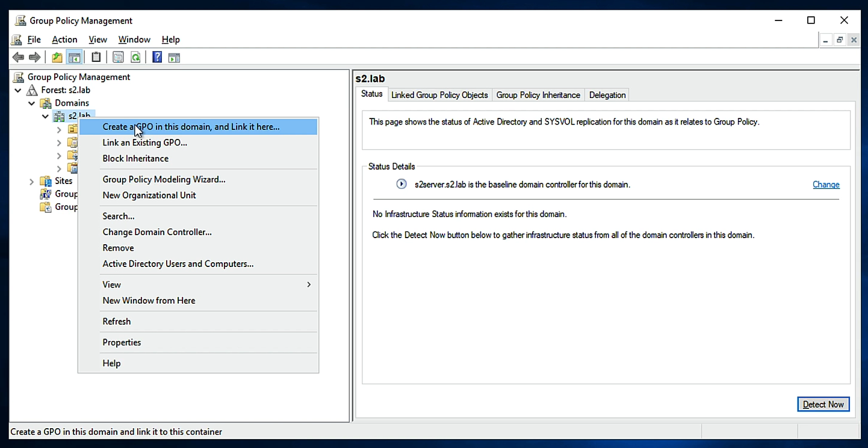Select New Organizational Unit menu entry
Viewport: 868px width, 448px height.
(x=149, y=195)
